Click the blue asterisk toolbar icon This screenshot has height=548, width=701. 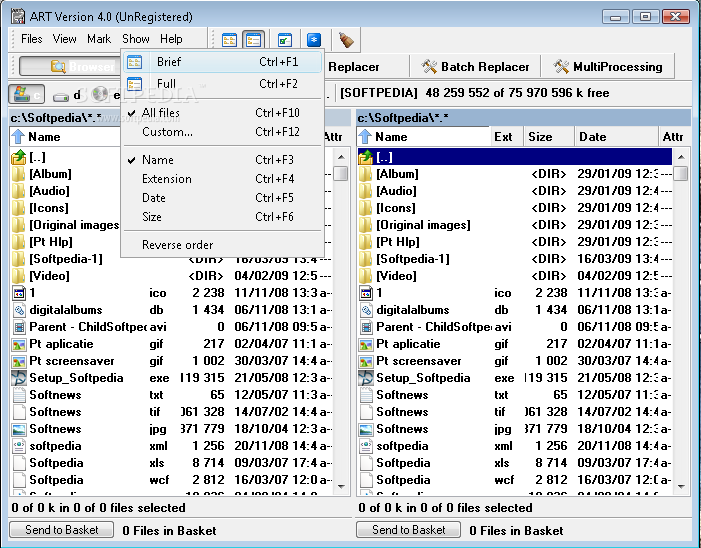tap(314, 40)
